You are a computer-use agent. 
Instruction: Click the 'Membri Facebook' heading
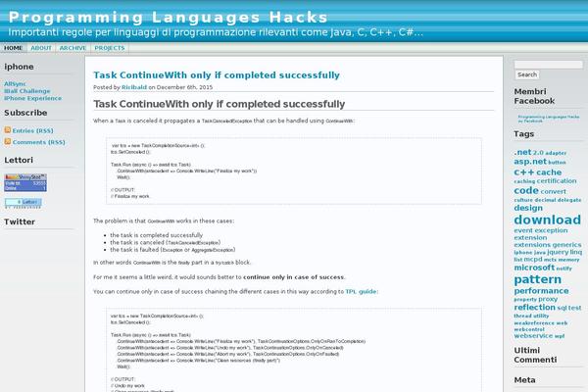tap(534, 96)
